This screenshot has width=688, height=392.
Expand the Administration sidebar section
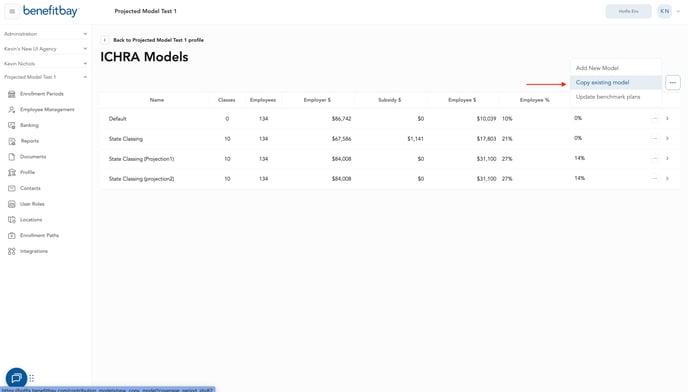[46, 34]
